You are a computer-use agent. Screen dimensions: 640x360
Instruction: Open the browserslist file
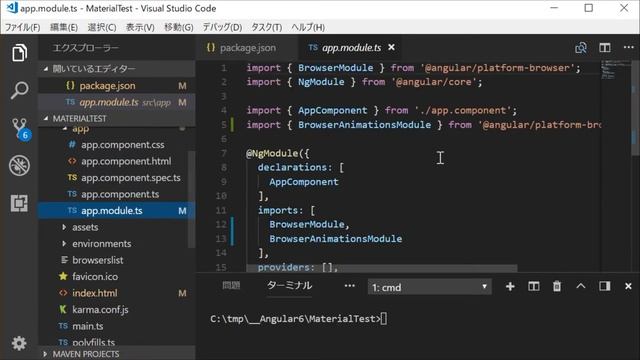pos(98,260)
